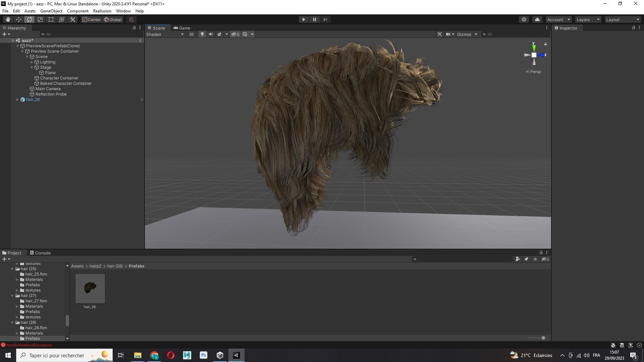Viewport: 644px width, 362px height.
Task: Select the Scale tool
Action: coord(40,19)
